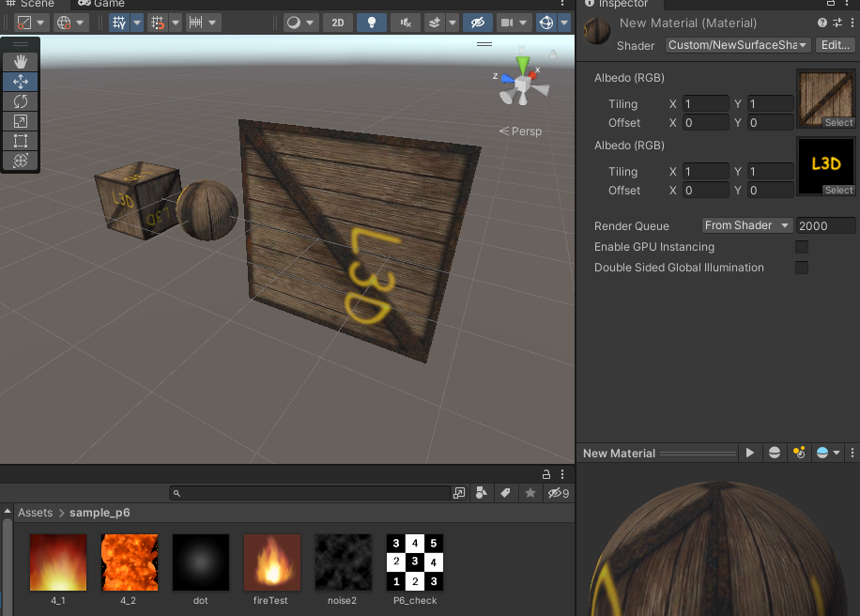Screen dimensions: 860x616
Task: Switch to the Game tab
Action: (x=101, y=4)
